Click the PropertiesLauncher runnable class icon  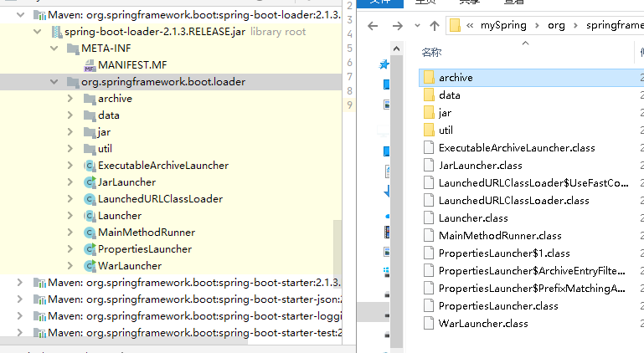90,249
